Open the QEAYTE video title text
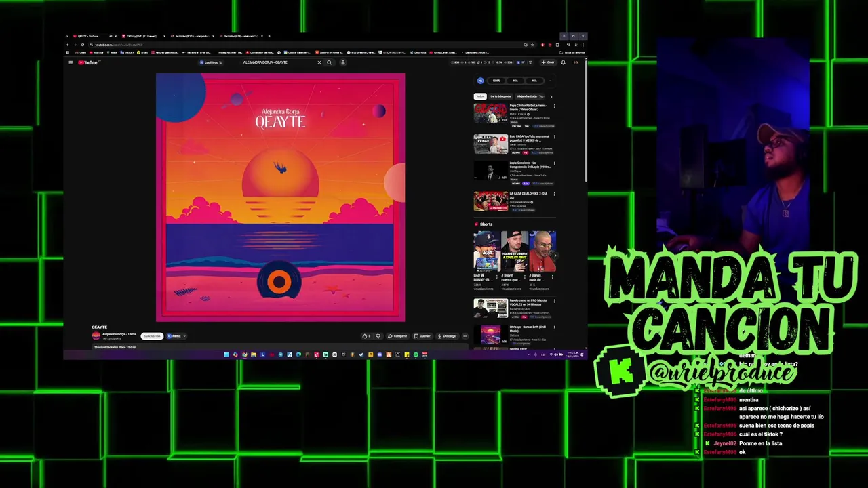This screenshot has height=488, width=868. tap(100, 327)
